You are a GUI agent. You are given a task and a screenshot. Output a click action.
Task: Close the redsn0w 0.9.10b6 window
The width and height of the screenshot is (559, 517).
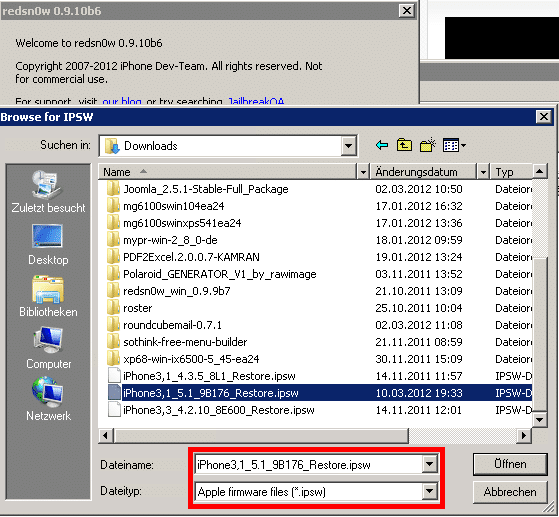(407, 11)
